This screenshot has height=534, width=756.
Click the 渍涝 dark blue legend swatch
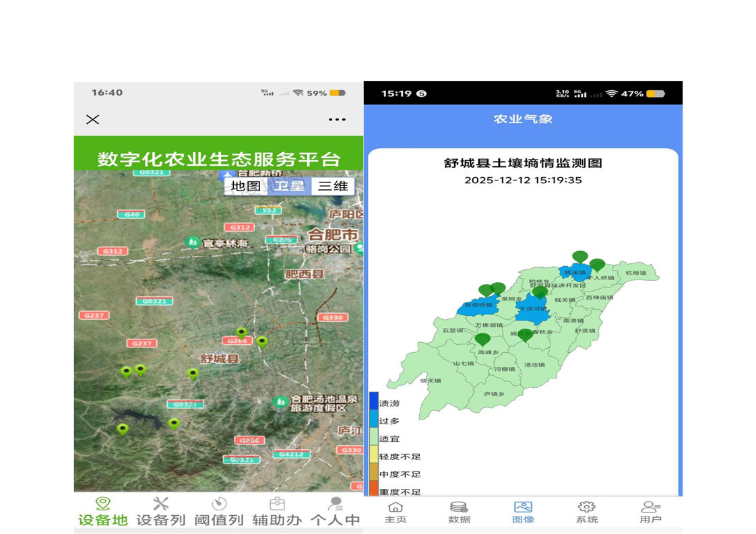click(x=374, y=401)
